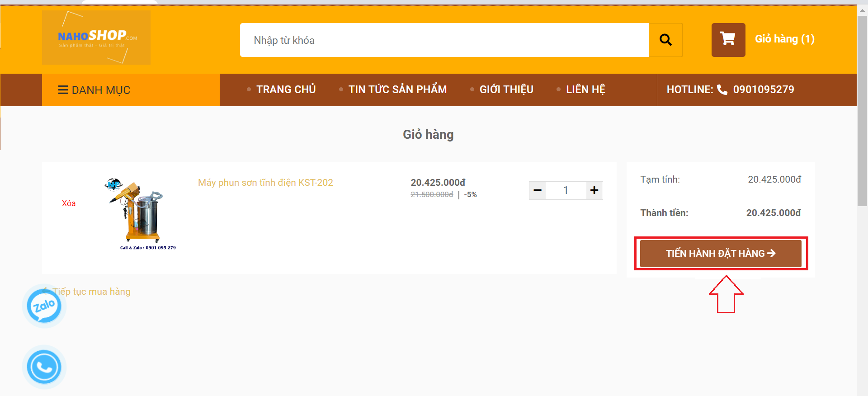The image size is (868, 396).
Task: Expand the DANH MỤC category menu
Action: point(94,90)
